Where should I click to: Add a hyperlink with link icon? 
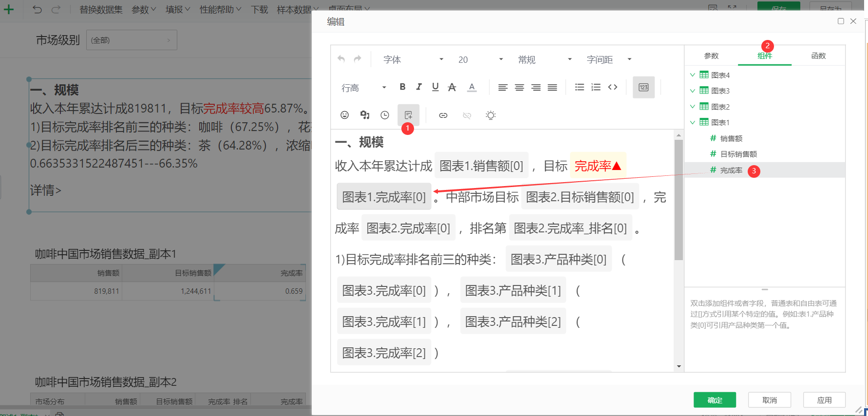443,115
